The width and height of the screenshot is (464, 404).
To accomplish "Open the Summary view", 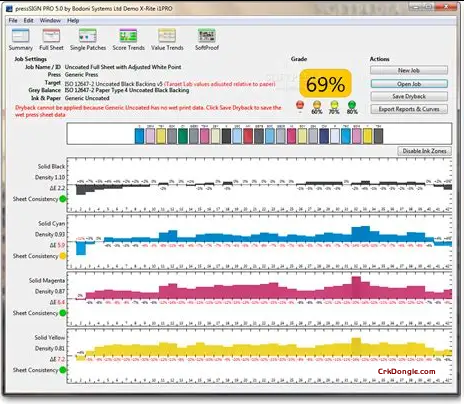I will [20, 40].
